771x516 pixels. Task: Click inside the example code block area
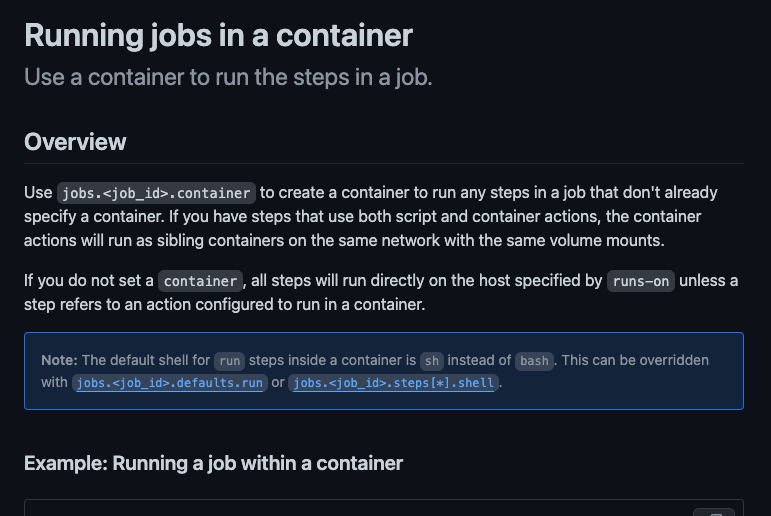click(384, 509)
